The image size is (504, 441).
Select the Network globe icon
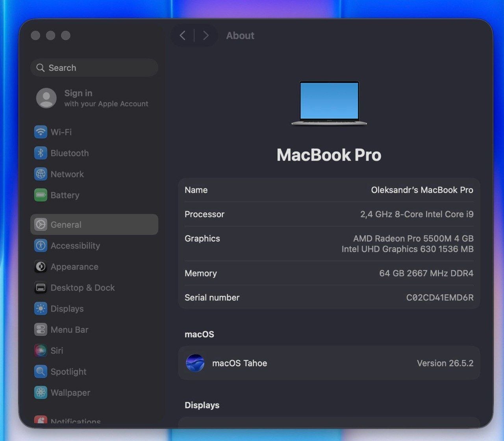click(x=41, y=174)
